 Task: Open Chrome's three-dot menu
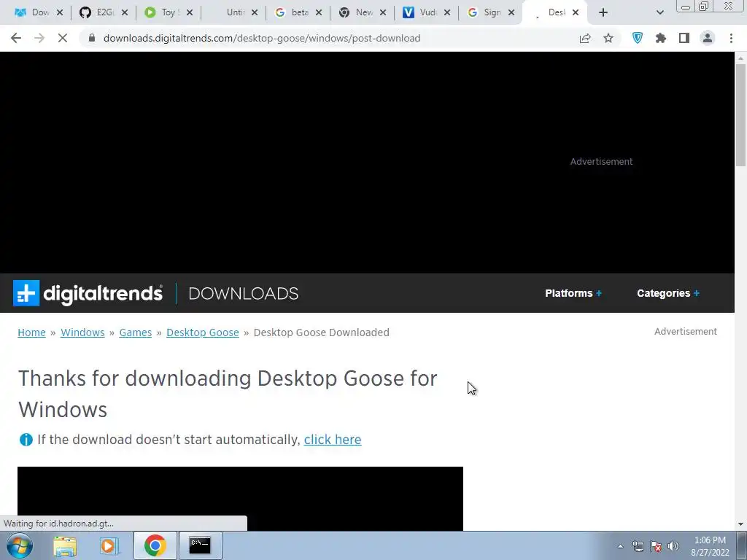[731, 38]
